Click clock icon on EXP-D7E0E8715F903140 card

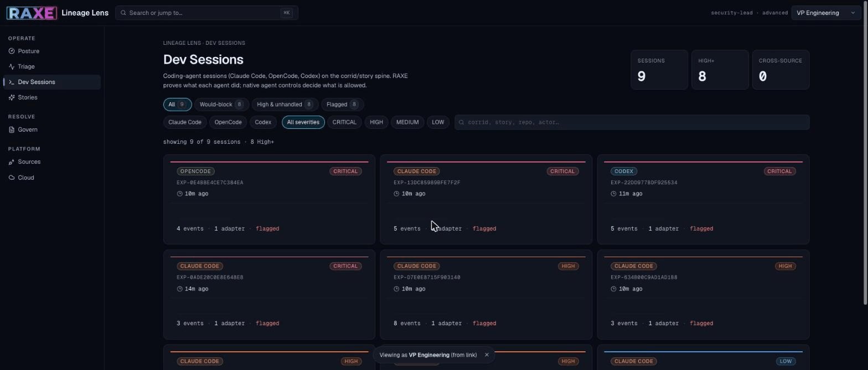click(x=396, y=289)
